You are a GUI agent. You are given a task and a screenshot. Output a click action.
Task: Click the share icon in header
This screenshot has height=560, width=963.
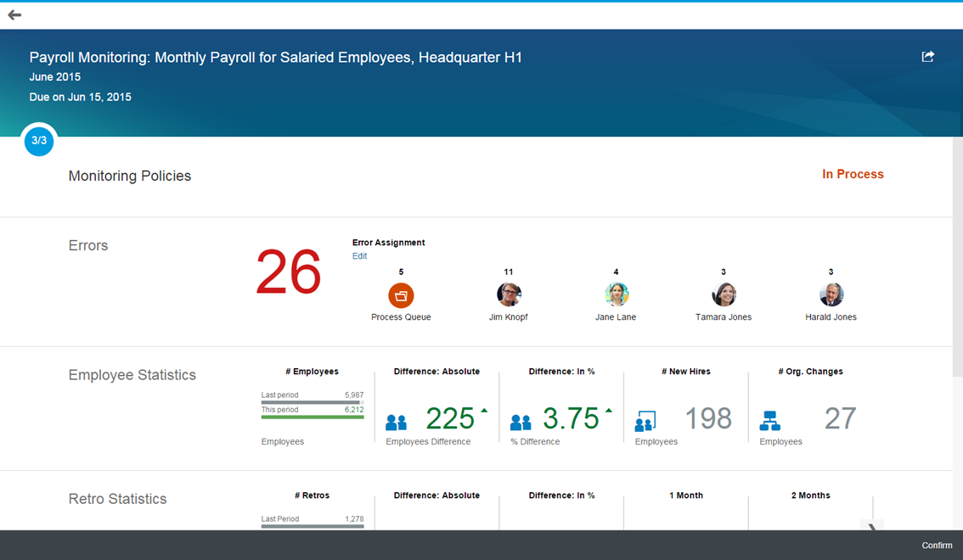[x=927, y=57]
